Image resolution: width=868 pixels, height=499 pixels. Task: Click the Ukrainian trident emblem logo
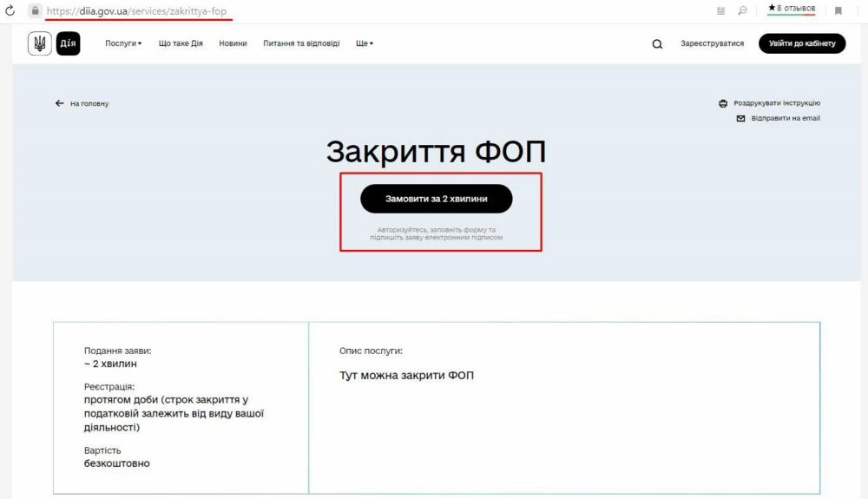coord(40,43)
